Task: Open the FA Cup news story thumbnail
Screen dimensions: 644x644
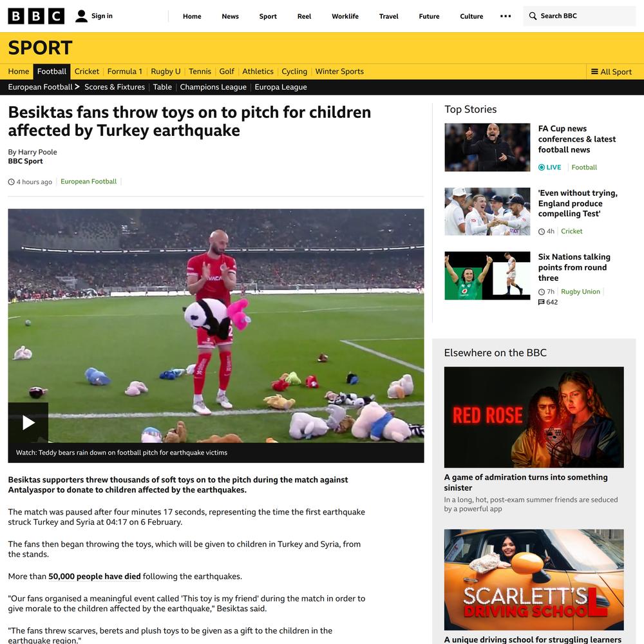Action: click(488, 147)
